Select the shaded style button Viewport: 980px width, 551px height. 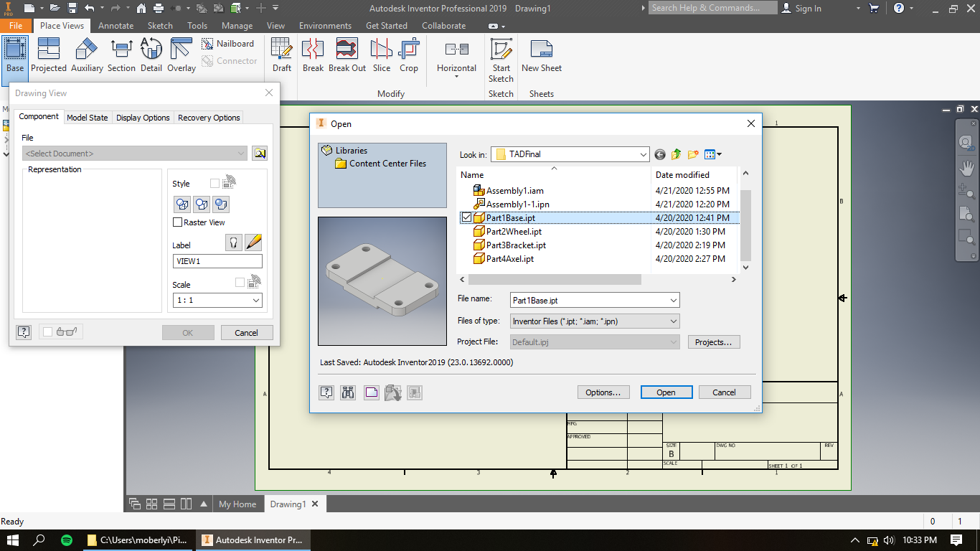221,204
